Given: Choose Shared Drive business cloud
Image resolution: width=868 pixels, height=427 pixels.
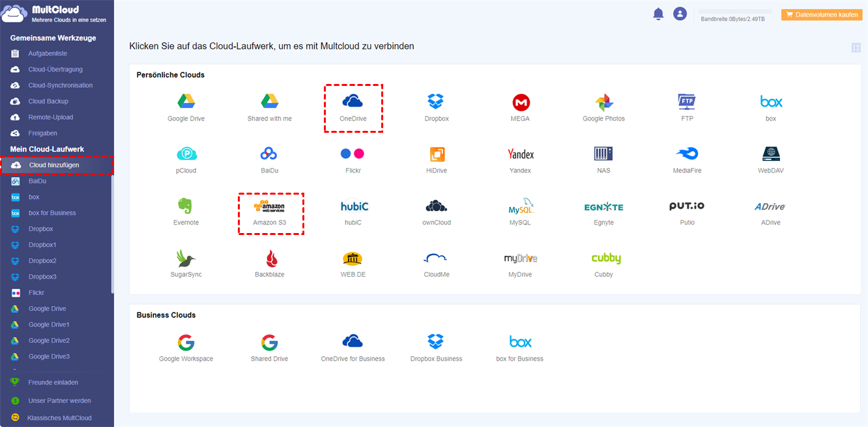Looking at the screenshot, I should click(x=269, y=342).
